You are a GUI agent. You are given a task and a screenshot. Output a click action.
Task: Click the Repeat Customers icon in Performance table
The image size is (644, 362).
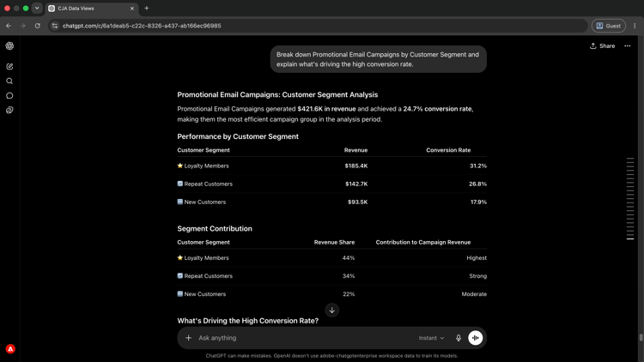(180, 184)
